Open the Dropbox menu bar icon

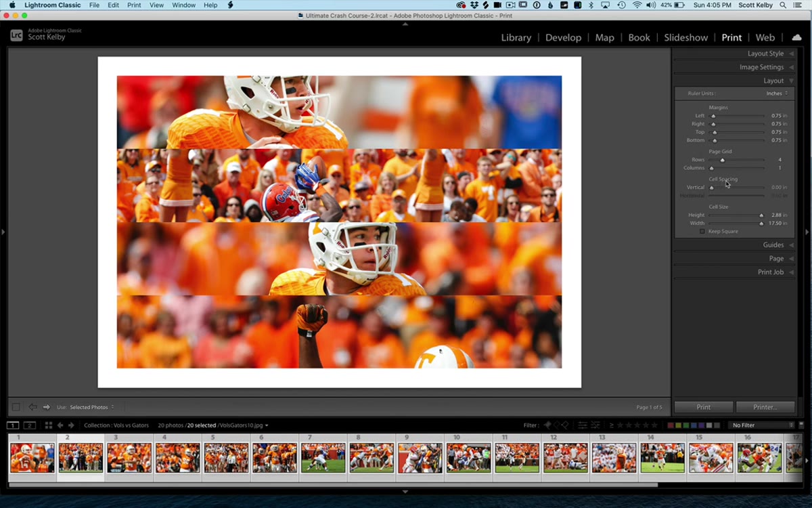pos(474,5)
